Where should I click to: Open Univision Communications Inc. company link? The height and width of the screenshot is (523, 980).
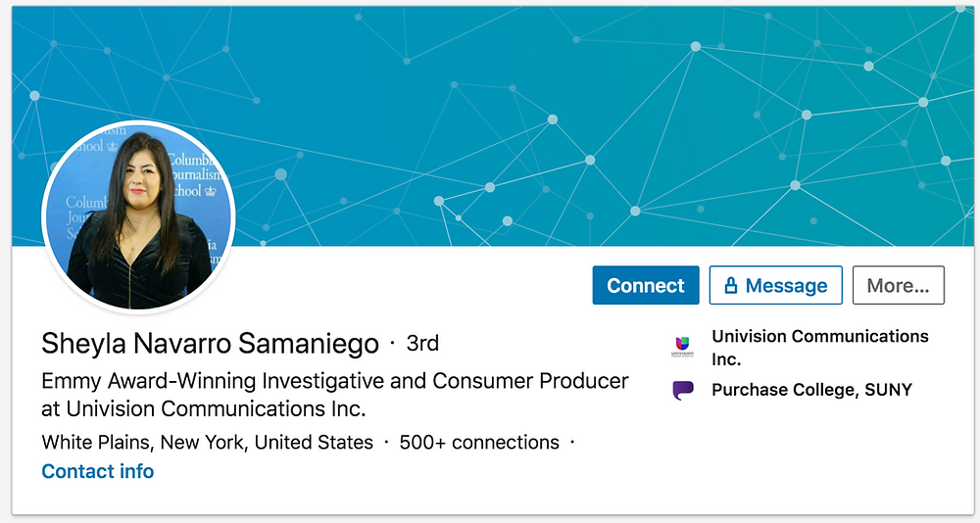820,348
